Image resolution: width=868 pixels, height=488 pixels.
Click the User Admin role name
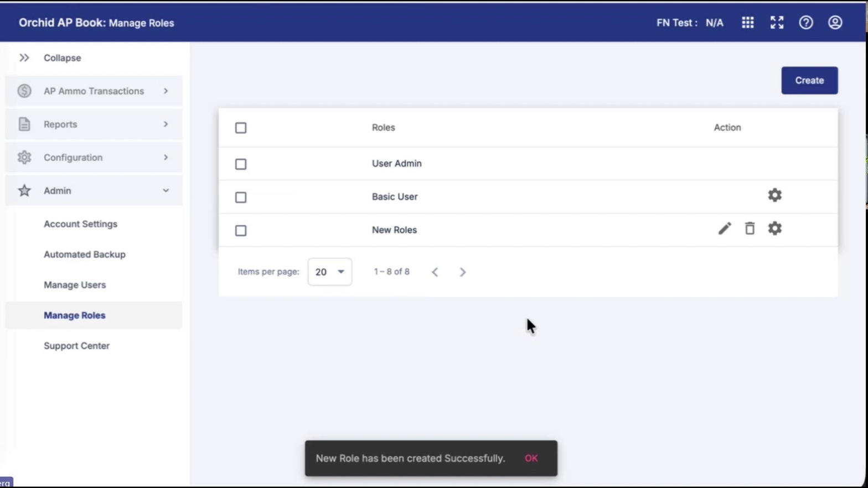coord(396,163)
